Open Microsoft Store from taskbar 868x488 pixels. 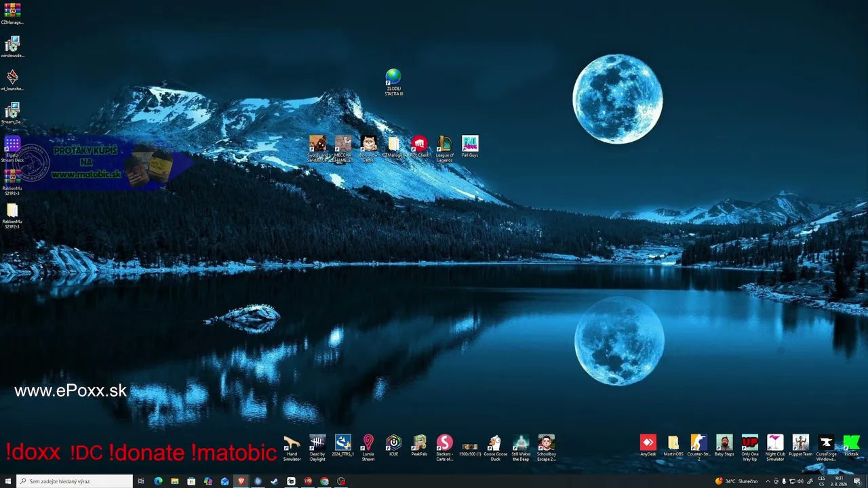pyautogui.click(x=191, y=481)
